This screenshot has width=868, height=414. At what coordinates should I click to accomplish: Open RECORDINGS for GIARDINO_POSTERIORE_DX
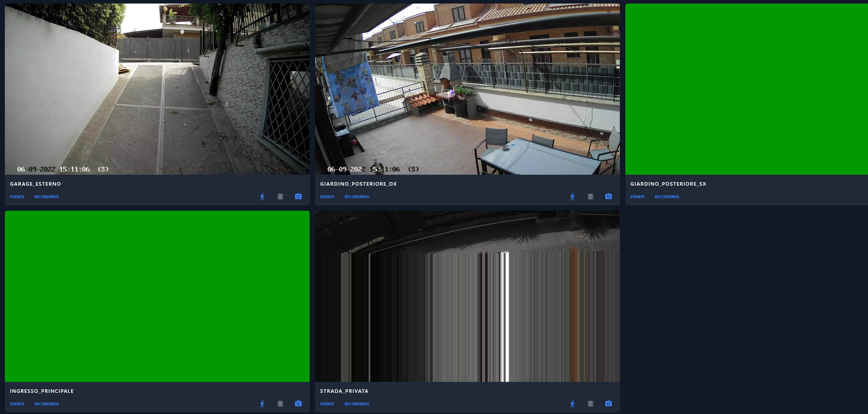pyautogui.click(x=357, y=197)
